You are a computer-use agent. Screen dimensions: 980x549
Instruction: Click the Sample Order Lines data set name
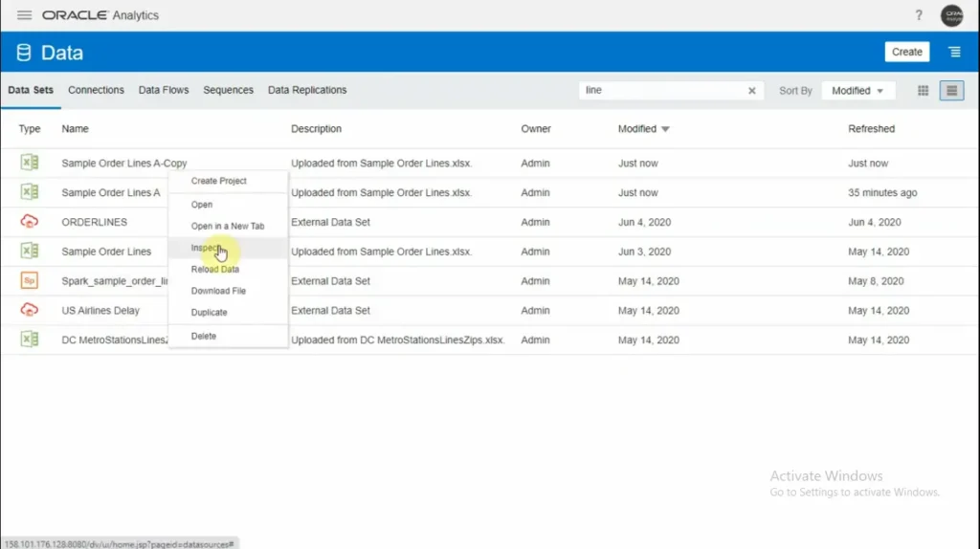coord(106,252)
